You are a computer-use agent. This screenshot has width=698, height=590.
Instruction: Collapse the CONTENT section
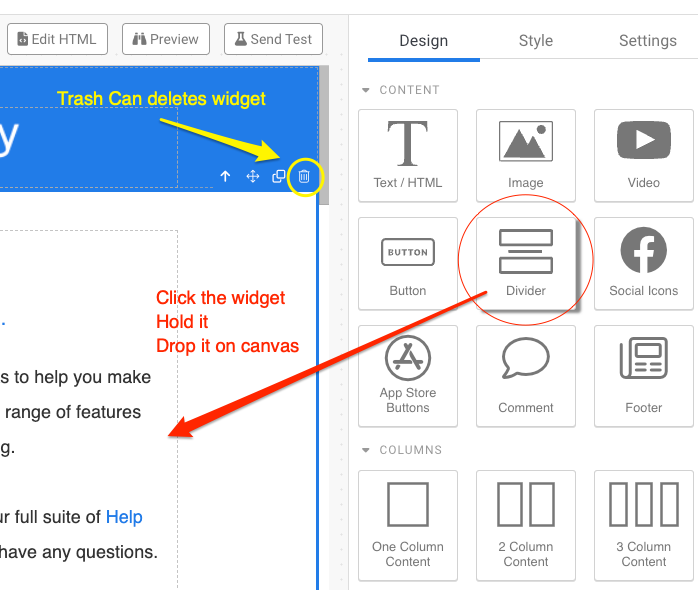coord(366,90)
